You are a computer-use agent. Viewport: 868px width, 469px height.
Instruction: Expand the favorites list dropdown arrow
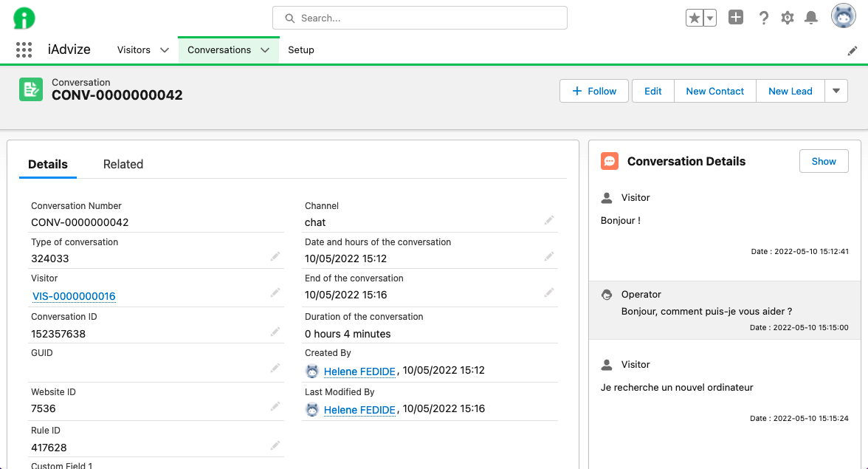click(710, 18)
